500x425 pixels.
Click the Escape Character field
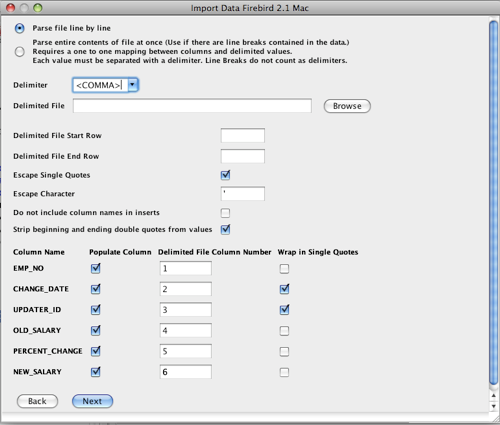point(243,194)
